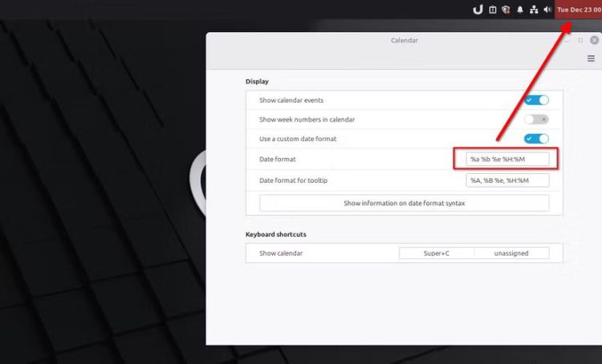Click the Super+C shortcut binding
602x364 pixels.
437,253
